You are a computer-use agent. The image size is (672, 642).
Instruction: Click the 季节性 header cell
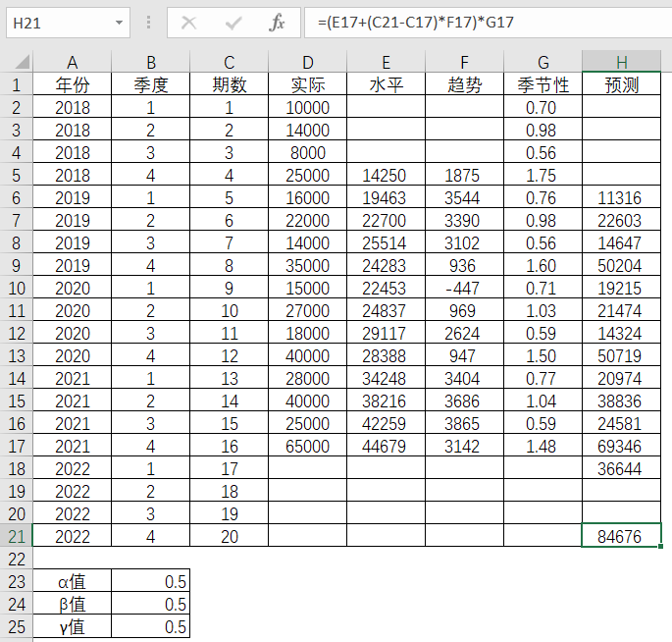click(x=543, y=85)
